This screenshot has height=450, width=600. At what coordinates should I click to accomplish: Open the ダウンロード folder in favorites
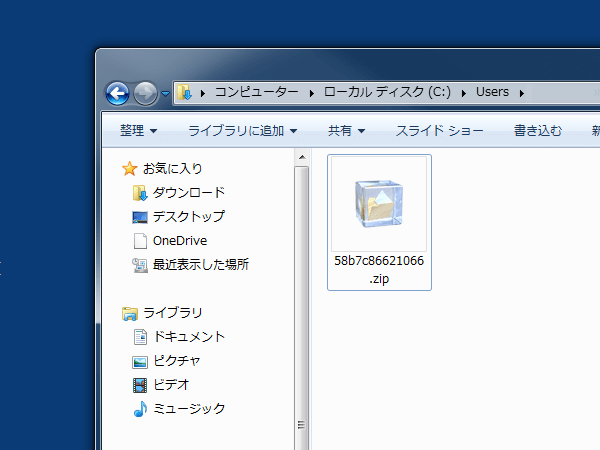point(188,192)
